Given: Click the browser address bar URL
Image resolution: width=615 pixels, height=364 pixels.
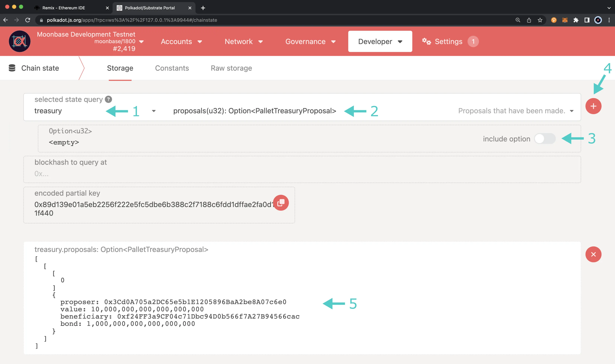Looking at the screenshot, I should [132, 20].
